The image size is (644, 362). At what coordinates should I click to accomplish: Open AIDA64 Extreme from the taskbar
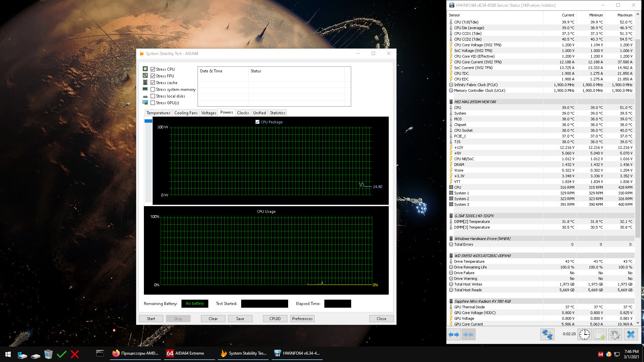coord(185,353)
